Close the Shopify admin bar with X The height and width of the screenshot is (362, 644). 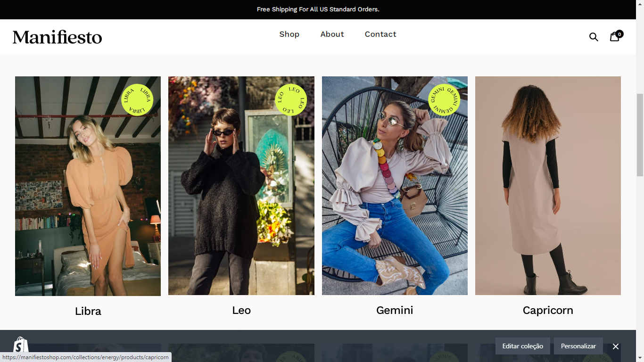[x=615, y=346]
